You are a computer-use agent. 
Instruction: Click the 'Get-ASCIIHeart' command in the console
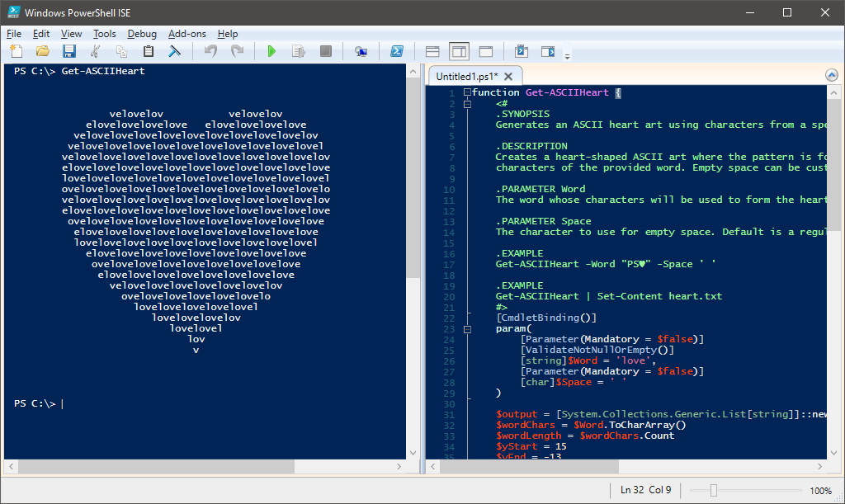pos(103,71)
